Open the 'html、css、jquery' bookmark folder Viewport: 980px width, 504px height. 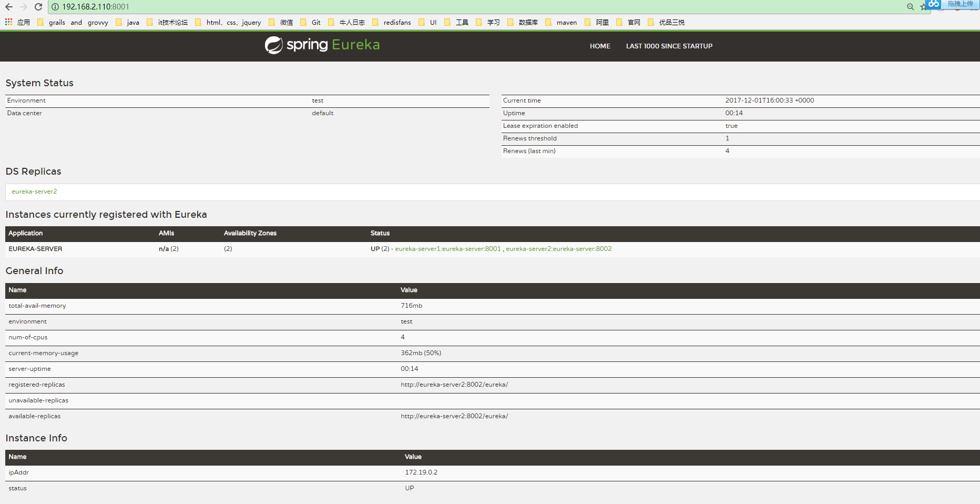pos(228,22)
